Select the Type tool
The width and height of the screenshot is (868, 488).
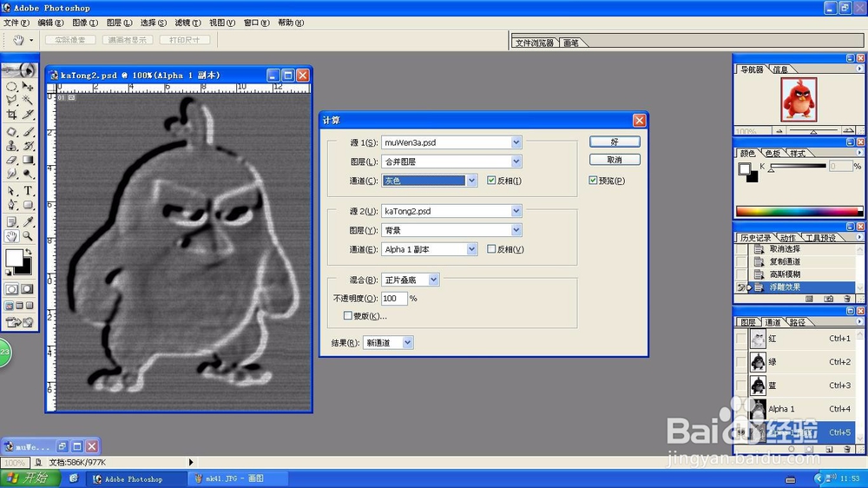[28, 191]
